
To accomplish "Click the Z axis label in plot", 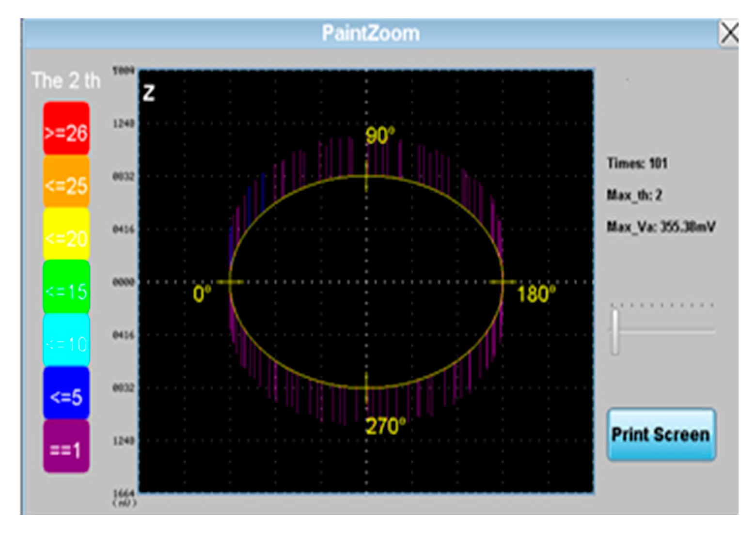I will (149, 92).
